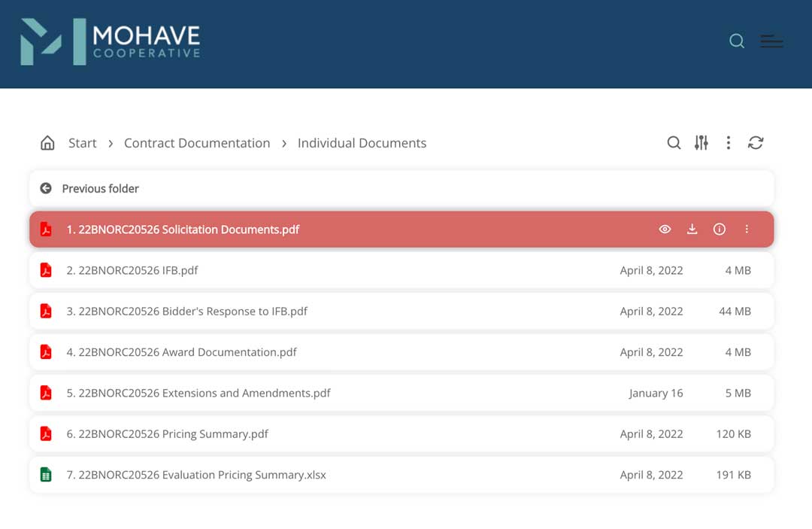This screenshot has height=529, width=812.
Task: Open folder-level three-dot more menu
Action: point(728,142)
